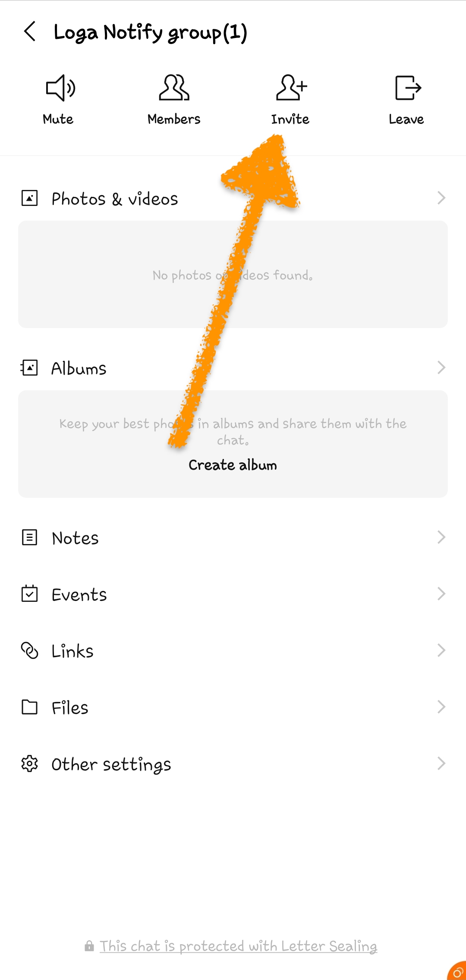Tap the back arrow icon
Image resolution: width=466 pixels, height=980 pixels.
pos(30,32)
